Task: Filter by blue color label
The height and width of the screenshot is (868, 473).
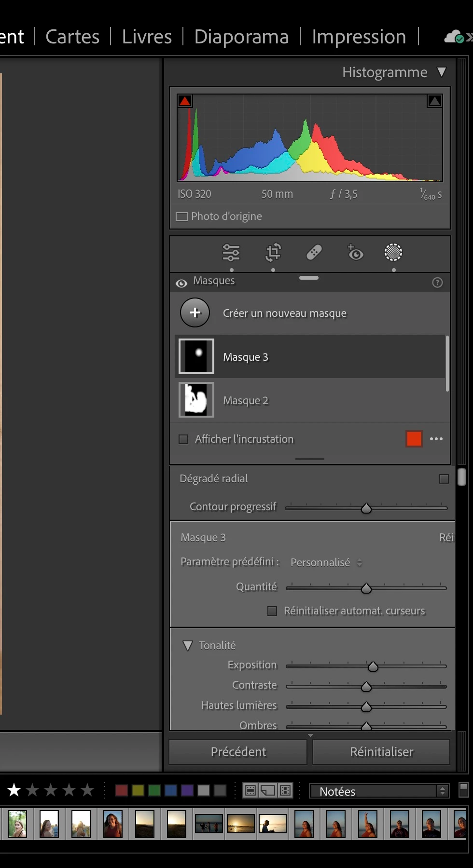Action: 171,790
